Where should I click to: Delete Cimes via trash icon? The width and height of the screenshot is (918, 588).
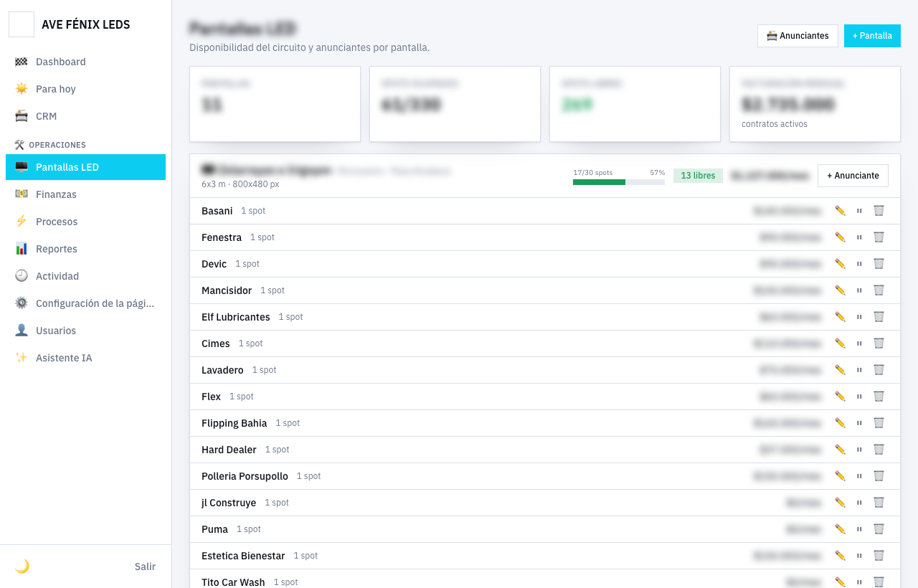coord(879,343)
